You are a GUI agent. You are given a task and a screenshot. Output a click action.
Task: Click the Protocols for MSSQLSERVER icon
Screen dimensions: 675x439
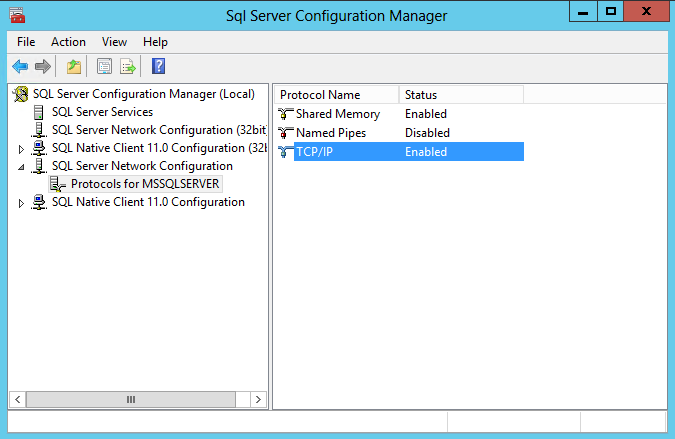tap(57, 184)
